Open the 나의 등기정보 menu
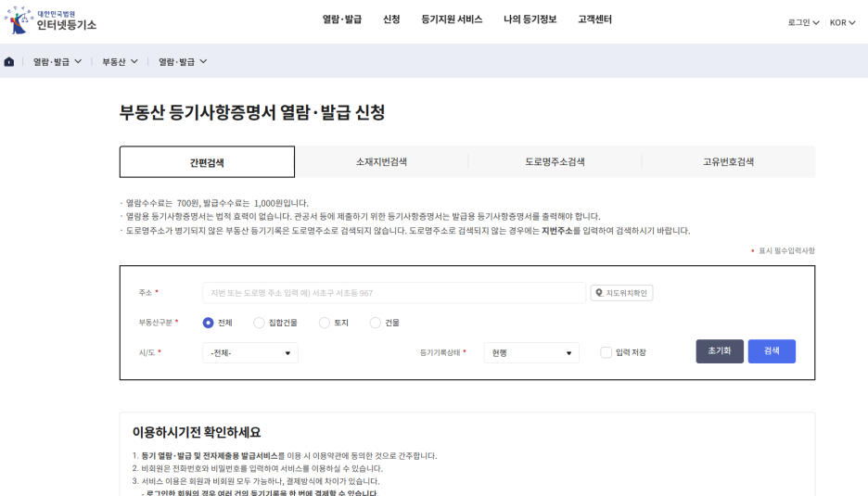 coord(530,19)
